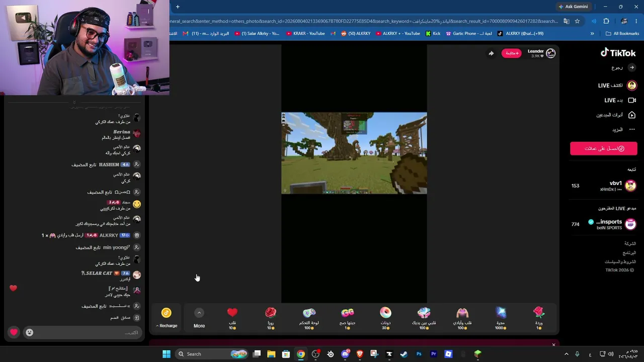Open a new Chrome tab
Viewport: 644px width, 362px height.
178,7
